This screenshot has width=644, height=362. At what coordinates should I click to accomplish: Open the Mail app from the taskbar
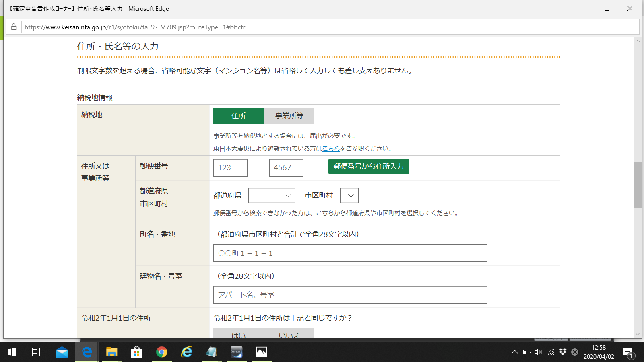61,352
